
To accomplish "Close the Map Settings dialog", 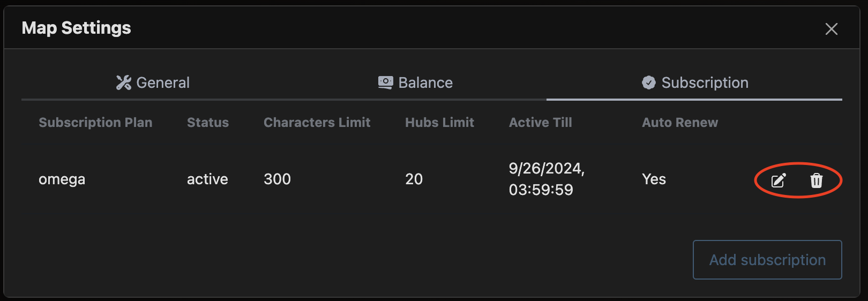I will tap(831, 29).
